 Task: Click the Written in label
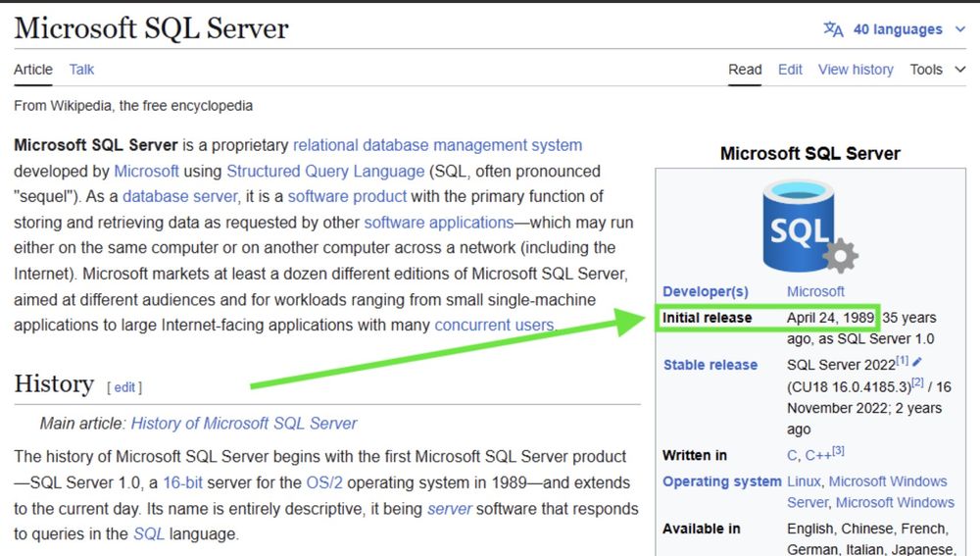[695, 455]
